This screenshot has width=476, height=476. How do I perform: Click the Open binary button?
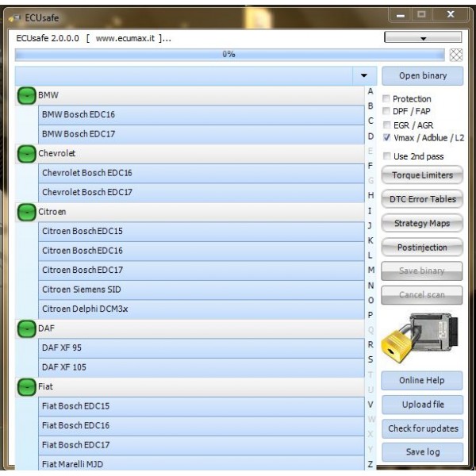point(423,76)
